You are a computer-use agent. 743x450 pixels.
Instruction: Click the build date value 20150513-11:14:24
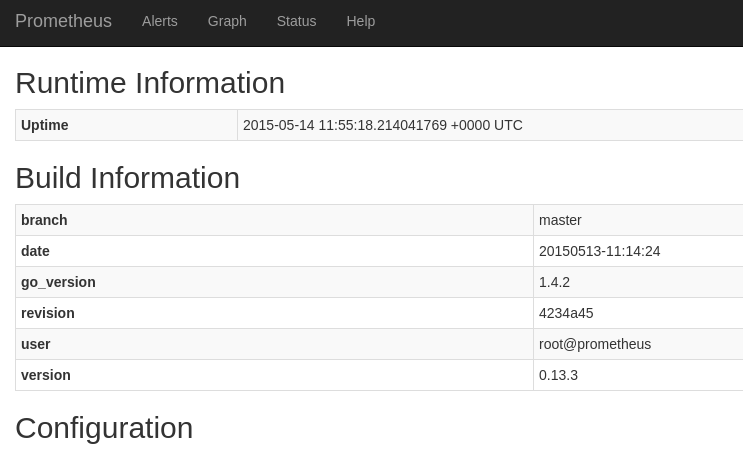coord(599,251)
